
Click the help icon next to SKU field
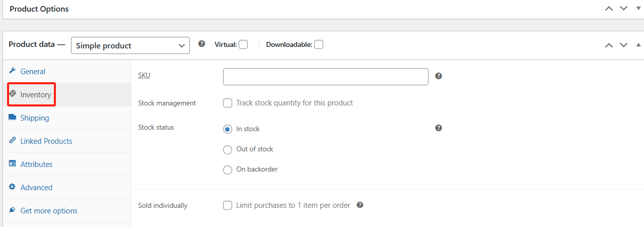coord(439,76)
